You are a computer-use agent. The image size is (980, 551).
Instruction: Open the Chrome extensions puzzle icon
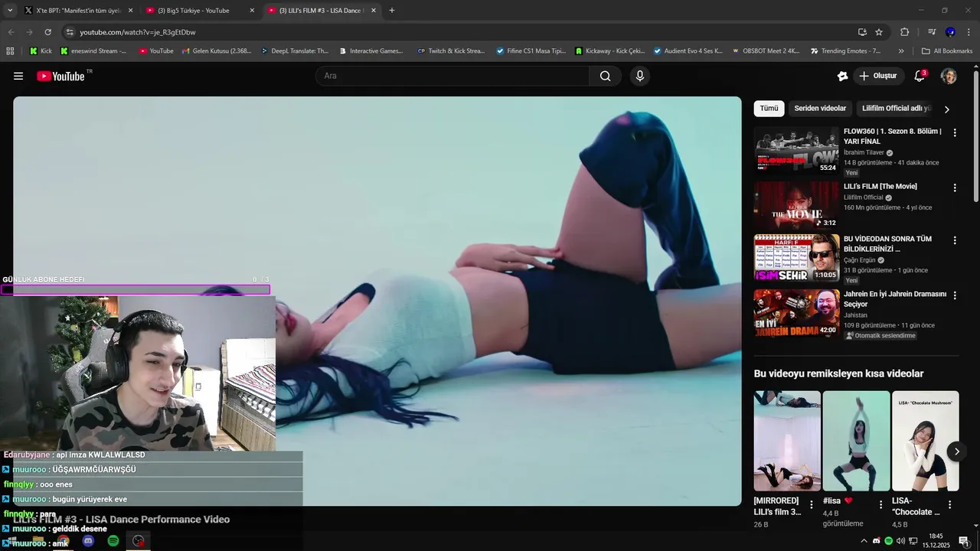[x=905, y=32]
